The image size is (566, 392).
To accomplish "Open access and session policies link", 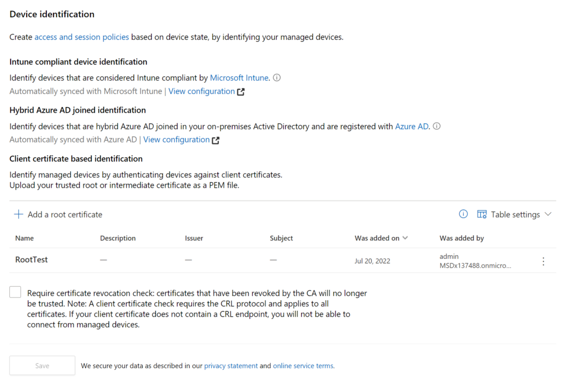I will point(82,37).
